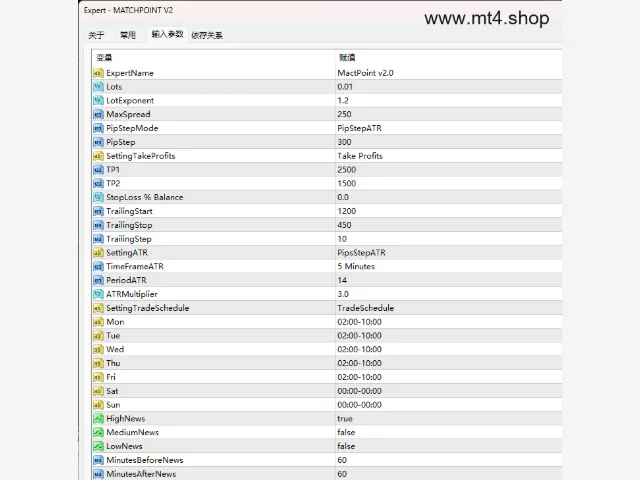Select the MinutesAfterNews variable name
640x480 pixels.
pos(141,474)
